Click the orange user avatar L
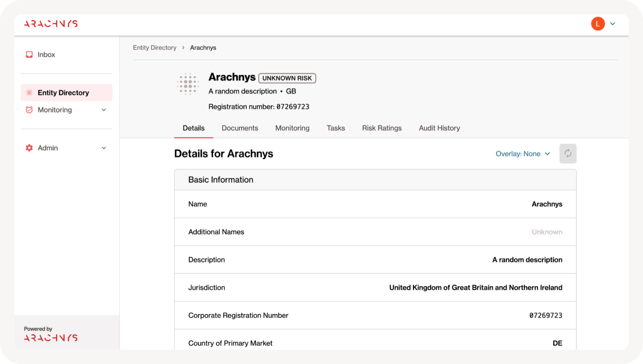The image size is (643, 364). [x=597, y=24]
